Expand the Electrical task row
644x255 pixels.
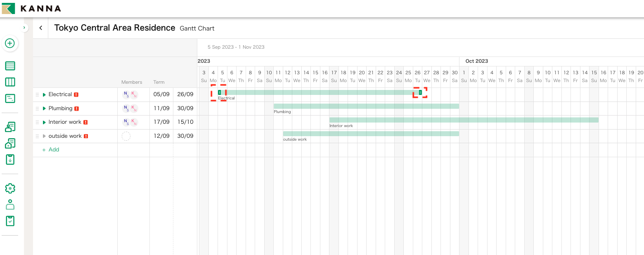(x=44, y=95)
